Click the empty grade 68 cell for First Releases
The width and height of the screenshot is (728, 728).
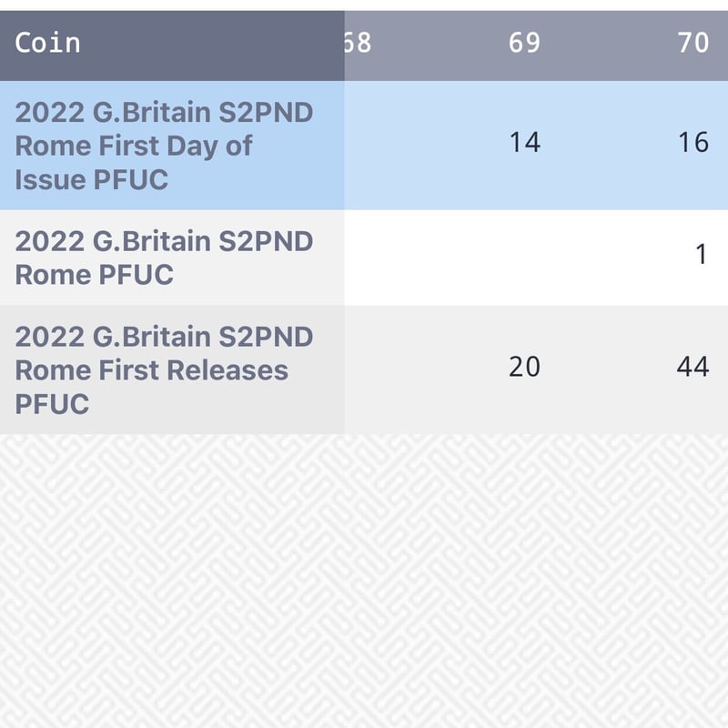tap(382, 367)
